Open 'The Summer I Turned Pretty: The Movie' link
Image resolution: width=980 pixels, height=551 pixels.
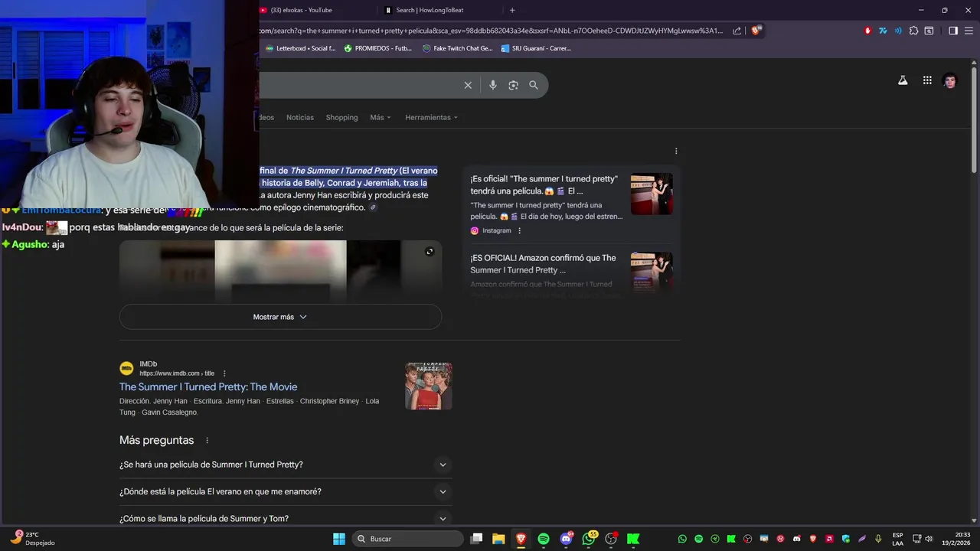pos(208,386)
